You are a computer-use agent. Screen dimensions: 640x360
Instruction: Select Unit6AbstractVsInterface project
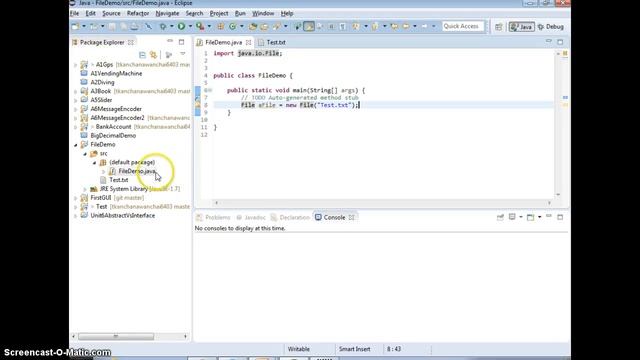tap(122, 216)
